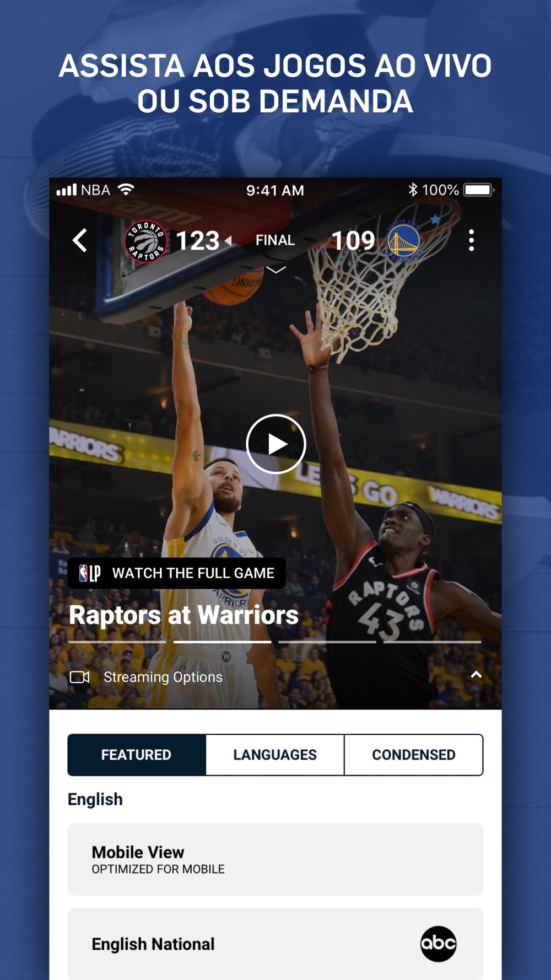Jump to the second quarter progress segment
The image size is (551, 980).
(222, 642)
